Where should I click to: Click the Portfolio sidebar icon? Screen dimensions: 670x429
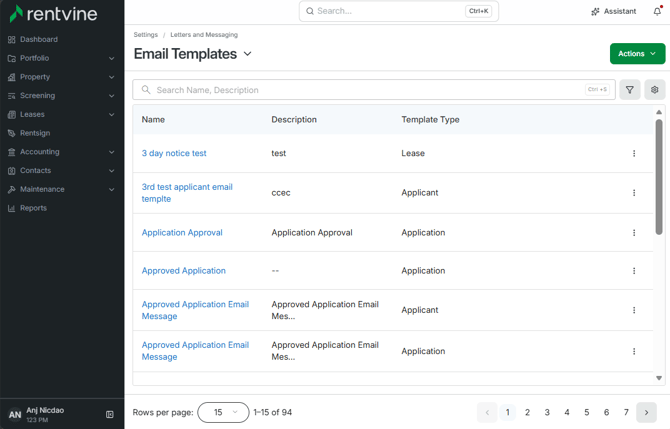(12, 58)
